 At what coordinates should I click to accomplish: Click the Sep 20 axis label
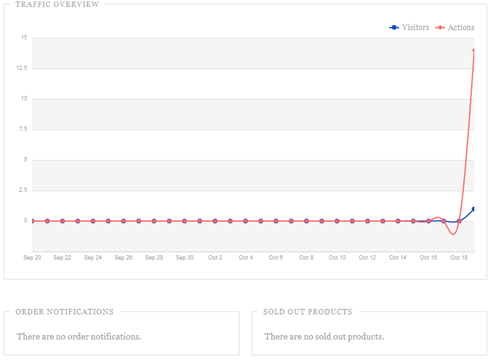(x=32, y=258)
